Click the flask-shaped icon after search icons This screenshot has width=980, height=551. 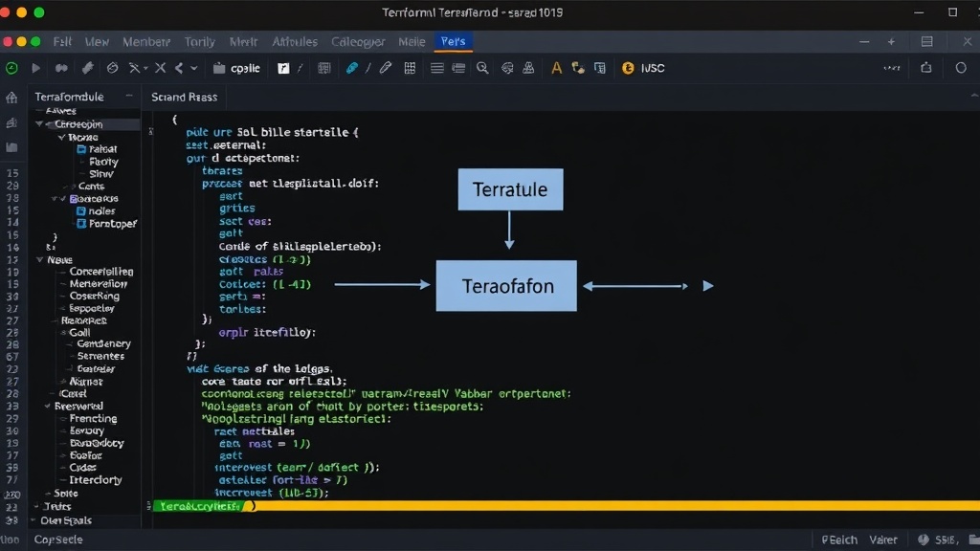528,68
